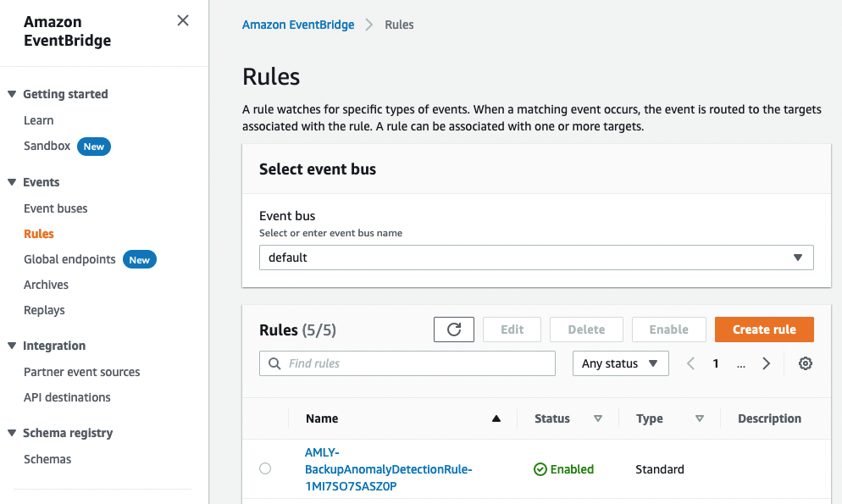Viewport: 842px width, 504px height.
Task: Open the Type column filter control
Action: coord(699,418)
